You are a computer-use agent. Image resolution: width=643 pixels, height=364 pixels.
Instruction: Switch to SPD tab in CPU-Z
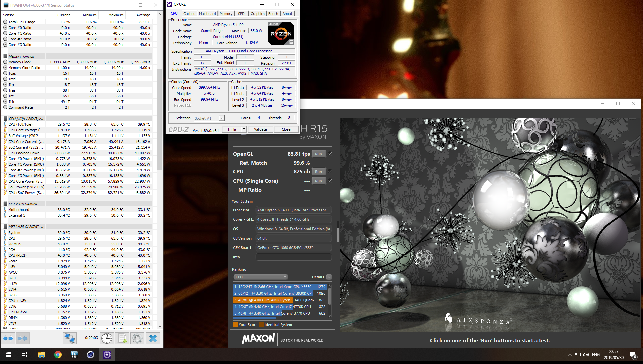point(241,14)
